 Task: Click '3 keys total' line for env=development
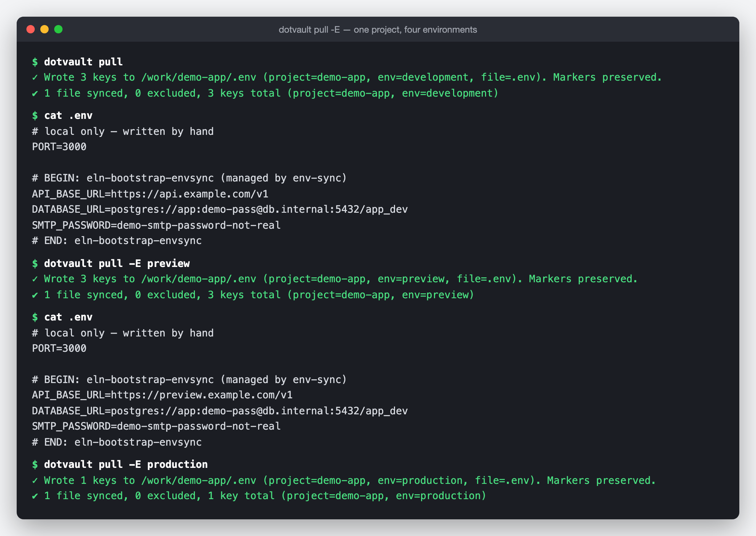tap(265, 93)
